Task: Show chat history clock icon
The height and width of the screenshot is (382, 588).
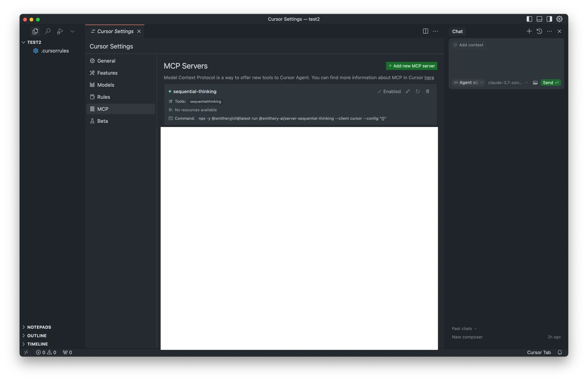Action: [x=539, y=31]
